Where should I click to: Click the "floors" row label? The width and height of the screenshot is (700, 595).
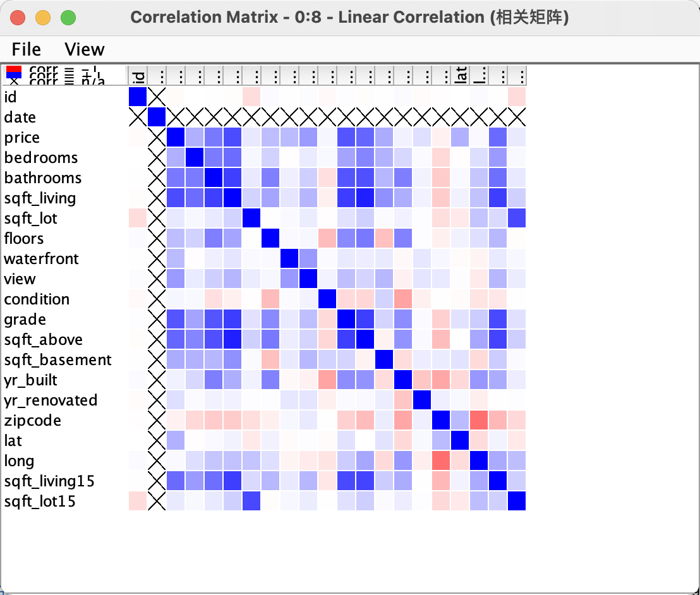point(24,238)
